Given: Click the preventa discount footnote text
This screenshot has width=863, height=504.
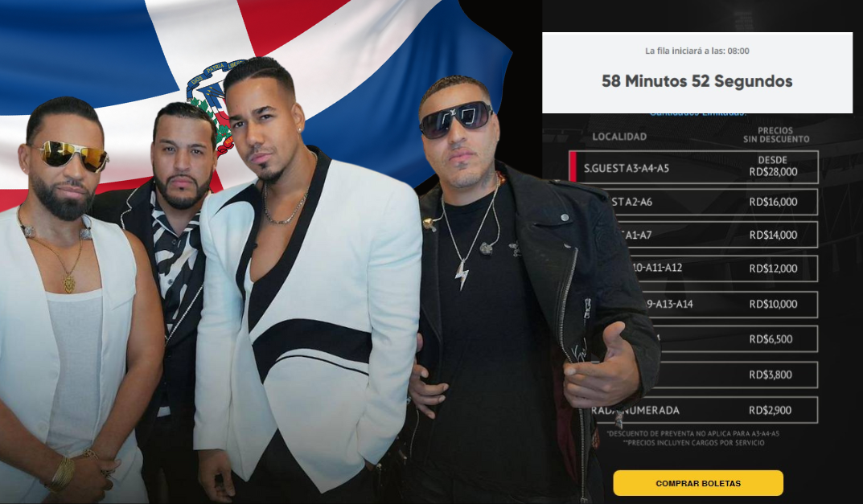Looking at the screenshot, I should click(x=693, y=433).
